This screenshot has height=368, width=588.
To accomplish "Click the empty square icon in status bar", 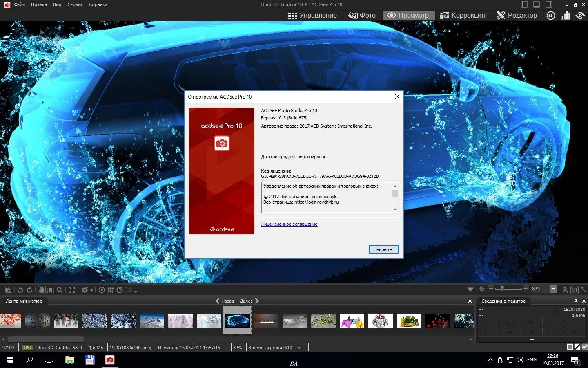I will 570,347.
